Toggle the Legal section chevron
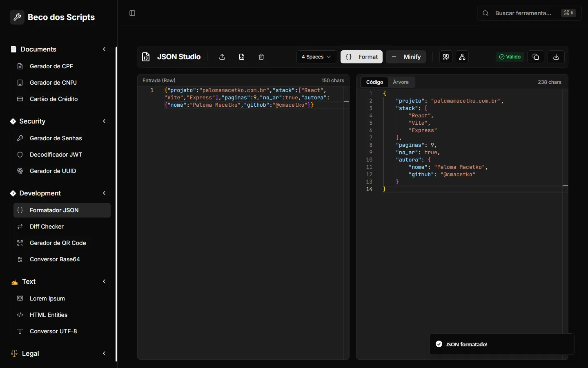Image resolution: width=588 pixels, height=368 pixels. (104, 353)
